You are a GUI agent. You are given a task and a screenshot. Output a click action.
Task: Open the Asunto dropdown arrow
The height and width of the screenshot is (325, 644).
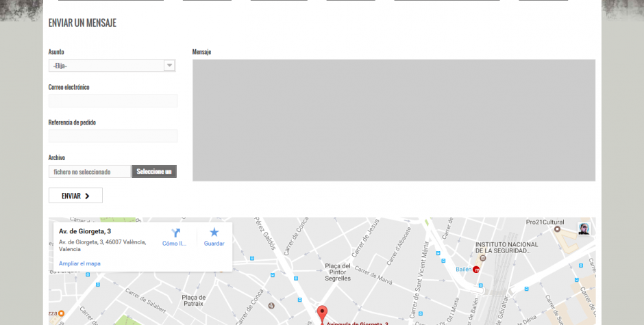coord(169,65)
